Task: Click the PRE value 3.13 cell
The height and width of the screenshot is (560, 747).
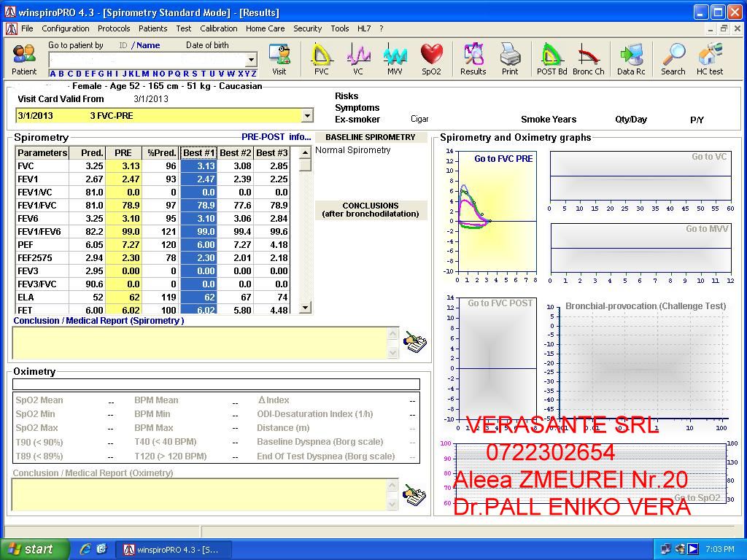Action: 123,166
